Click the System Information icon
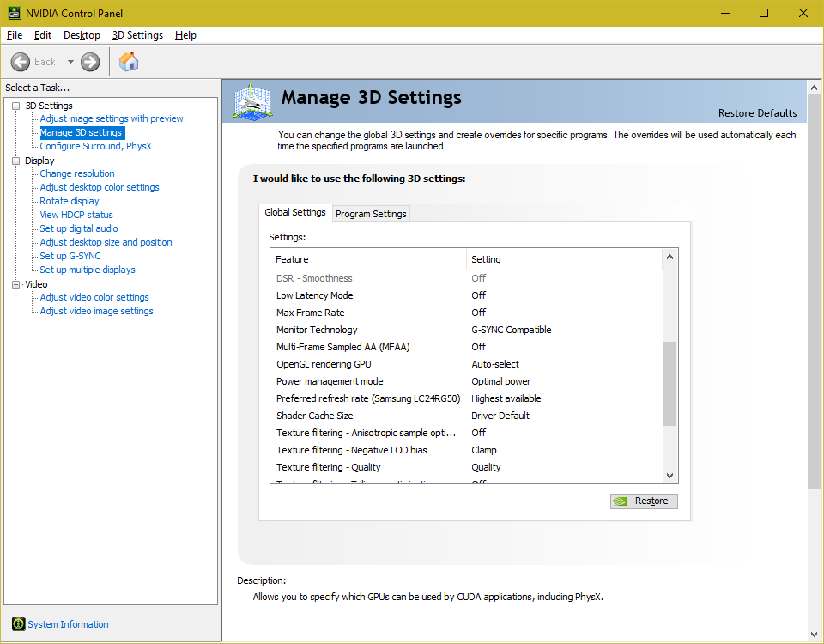 pos(18,624)
